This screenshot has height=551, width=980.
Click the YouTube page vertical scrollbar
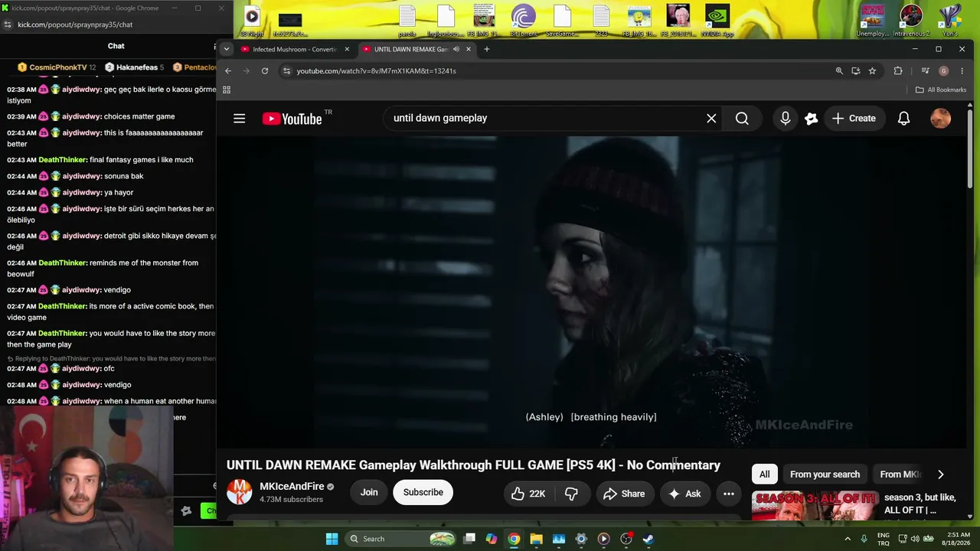pos(970,149)
